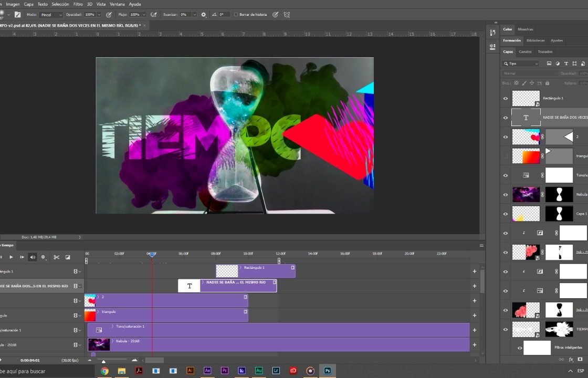This screenshot has width=588, height=378.
Task: Filter layers by shape icon
Action: (574, 64)
